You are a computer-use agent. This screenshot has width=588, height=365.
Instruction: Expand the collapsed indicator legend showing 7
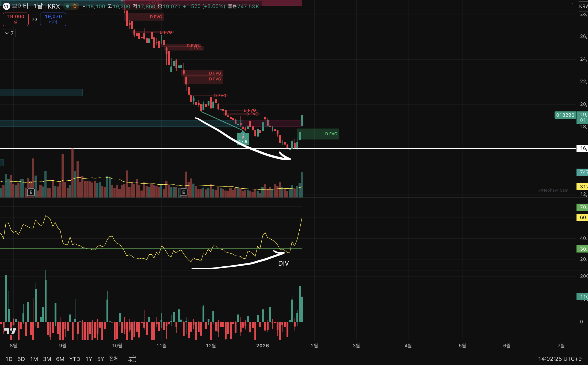click(x=9, y=33)
